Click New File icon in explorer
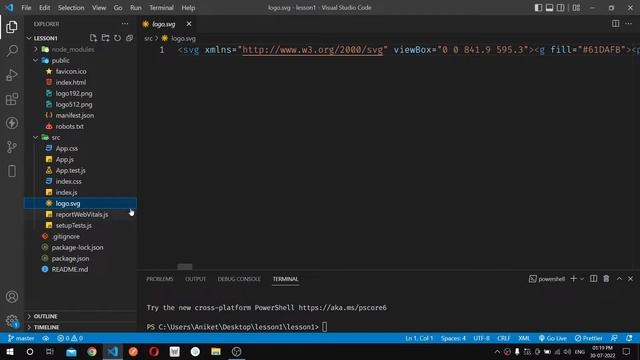This screenshot has width=640, height=360. [93, 38]
